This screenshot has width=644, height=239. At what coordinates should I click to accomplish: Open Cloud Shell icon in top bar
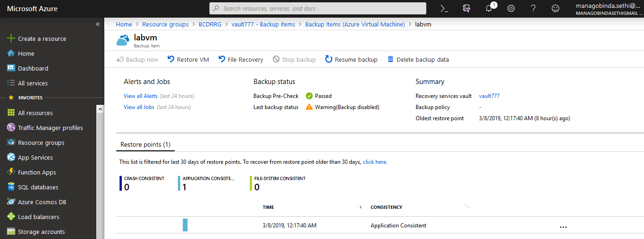click(444, 8)
